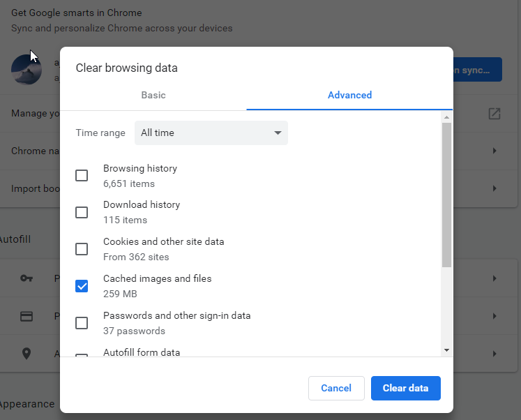
Task: Enable the Download history checkbox
Action: click(82, 212)
